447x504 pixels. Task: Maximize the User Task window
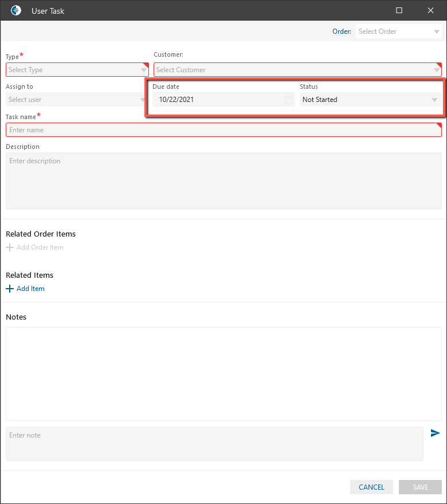point(399,10)
